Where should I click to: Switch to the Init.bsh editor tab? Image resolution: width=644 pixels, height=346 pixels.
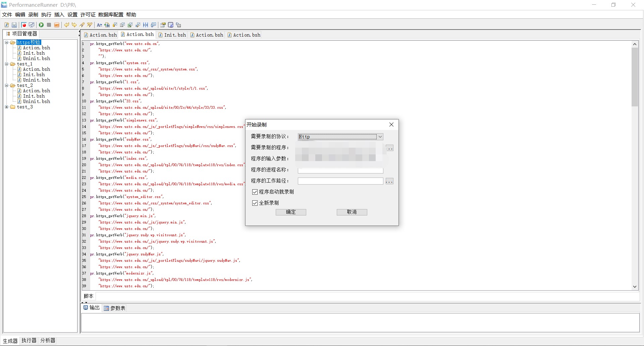click(172, 35)
